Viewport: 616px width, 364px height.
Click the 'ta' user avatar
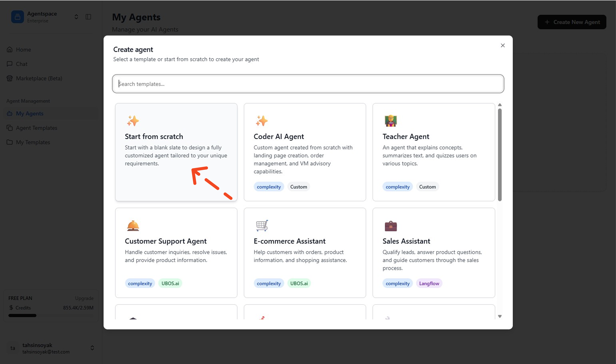pyautogui.click(x=13, y=348)
